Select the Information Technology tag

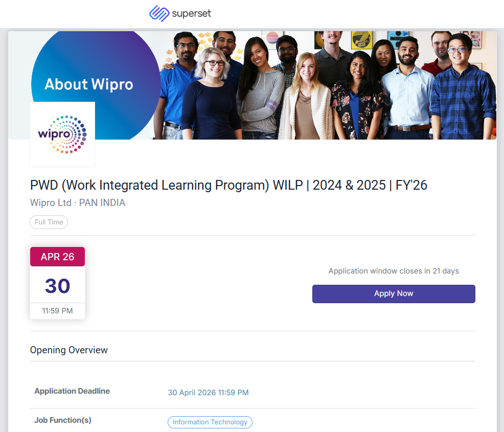click(210, 422)
